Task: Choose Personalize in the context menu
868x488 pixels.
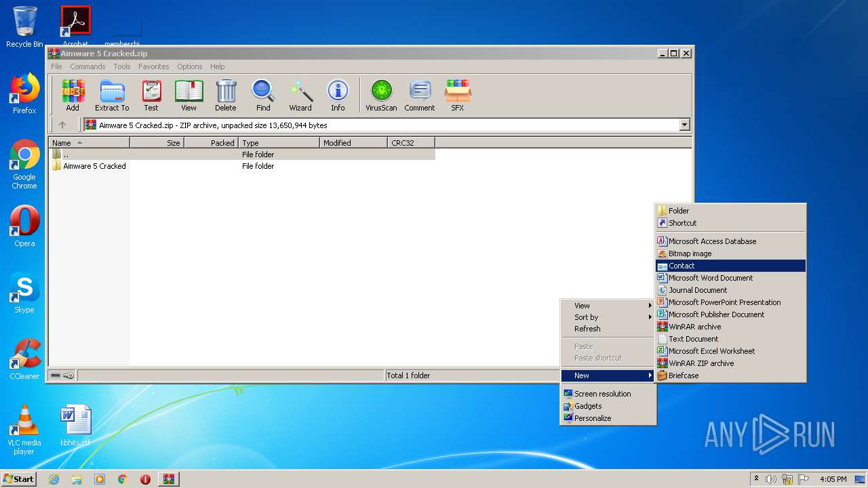Action: coord(608,418)
